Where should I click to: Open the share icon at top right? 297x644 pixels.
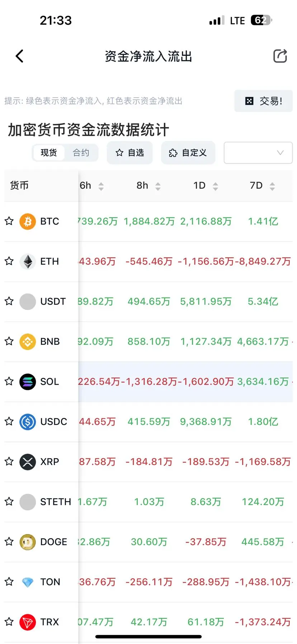click(280, 56)
